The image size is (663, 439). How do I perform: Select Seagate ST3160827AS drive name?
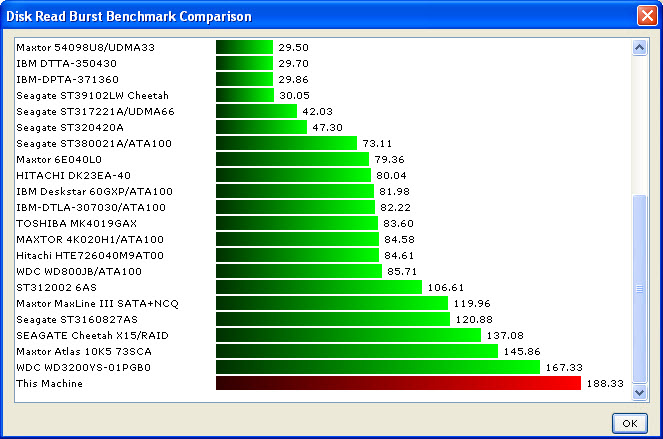point(77,320)
